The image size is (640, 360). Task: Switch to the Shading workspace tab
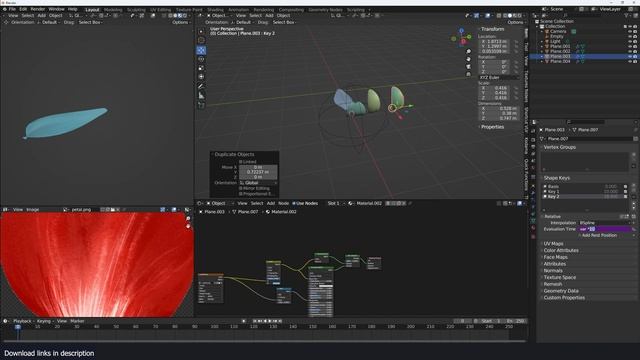[x=215, y=10]
